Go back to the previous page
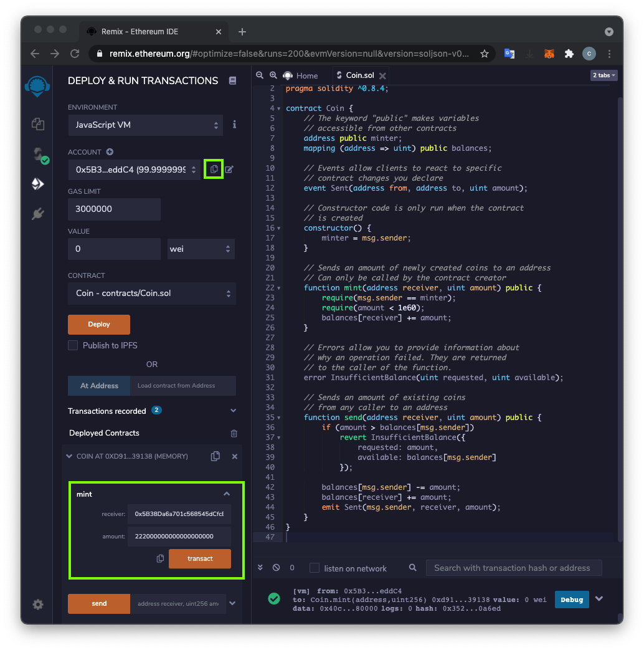This screenshot has width=644, height=650. click(35, 54)
